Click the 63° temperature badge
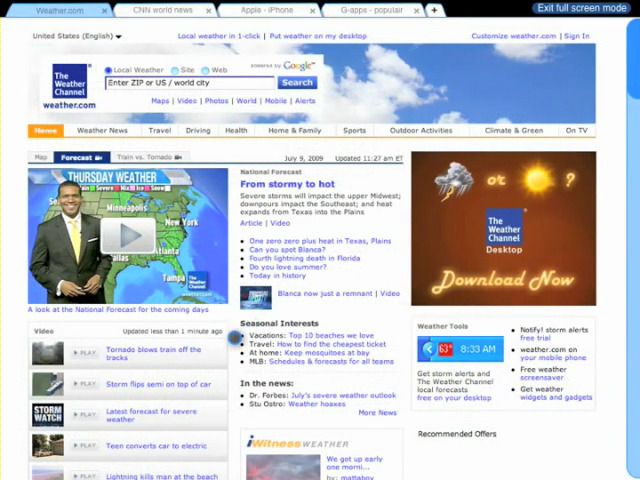The image size is (640, 480). click(x=445, y=349)
